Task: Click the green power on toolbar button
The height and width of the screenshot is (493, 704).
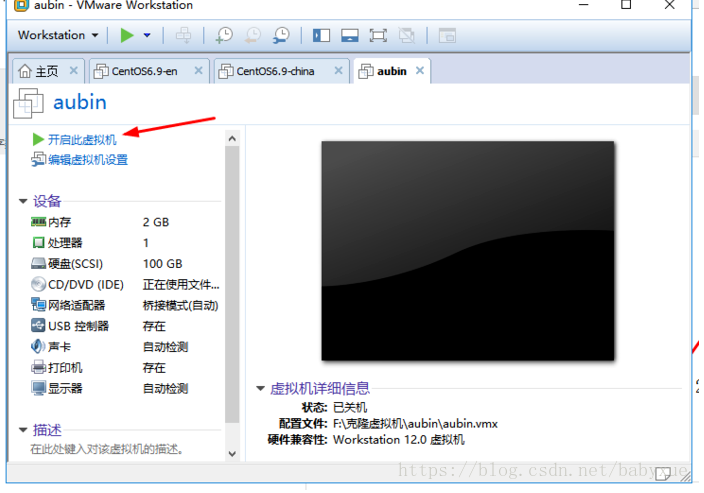Action: coord(127,35)
